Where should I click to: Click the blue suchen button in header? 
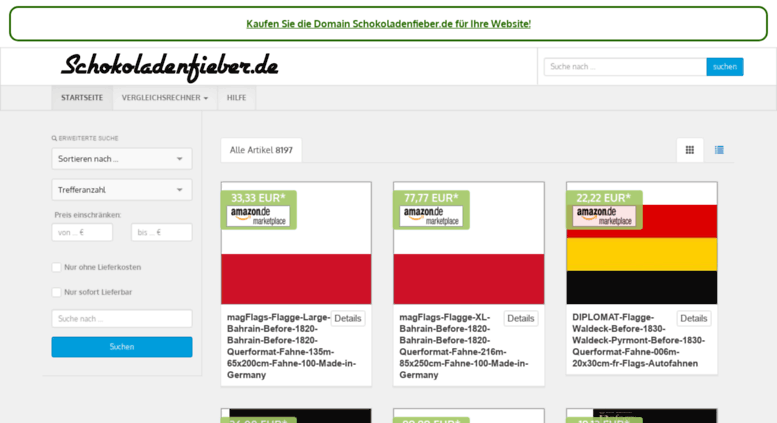[724, 67]
